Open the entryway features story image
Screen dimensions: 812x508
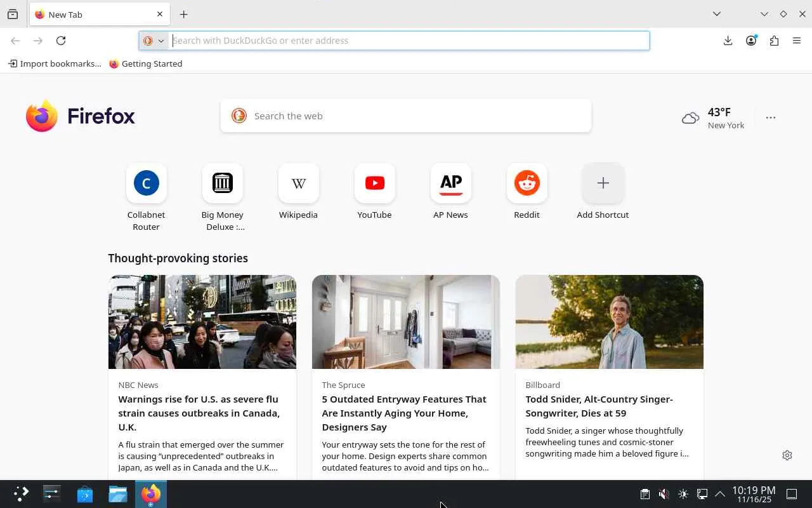click(x=406, y=322)
